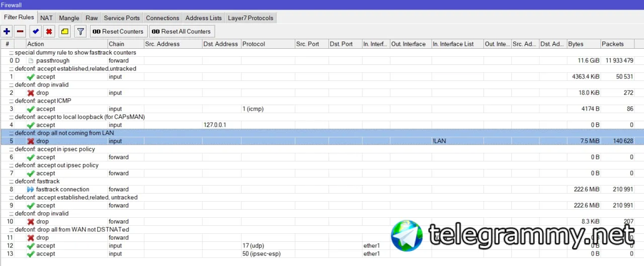The width and height of the screenshot is (644, 266).
Task: Sort by Out. Interface column header
Action: 411,44
